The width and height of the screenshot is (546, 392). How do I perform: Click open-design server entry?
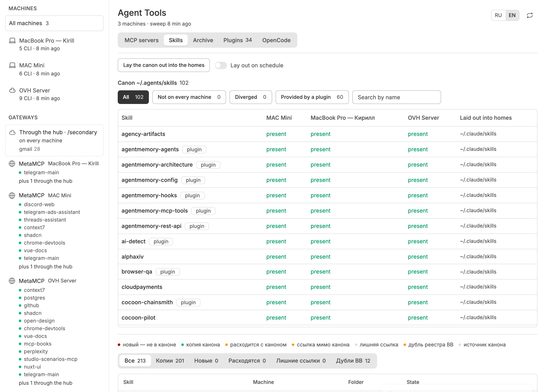pos(39,321)
